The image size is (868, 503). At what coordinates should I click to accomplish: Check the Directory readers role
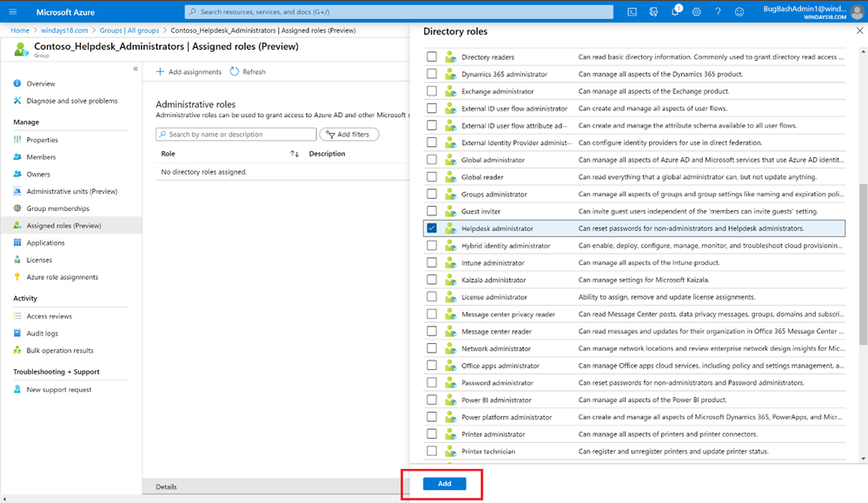click(x=432, y=56)
